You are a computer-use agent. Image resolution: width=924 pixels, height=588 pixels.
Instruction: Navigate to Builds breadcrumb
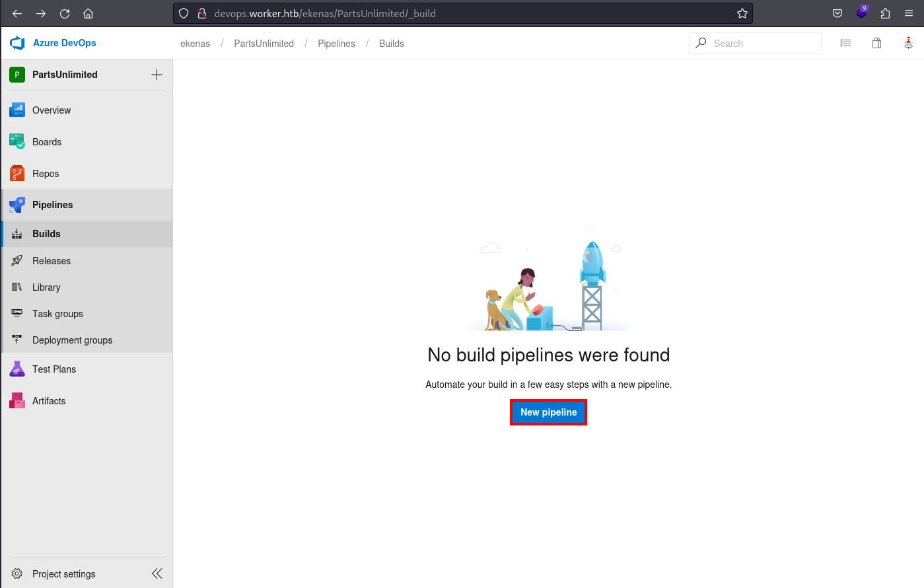pyautogui.click(x=392, y=44)
